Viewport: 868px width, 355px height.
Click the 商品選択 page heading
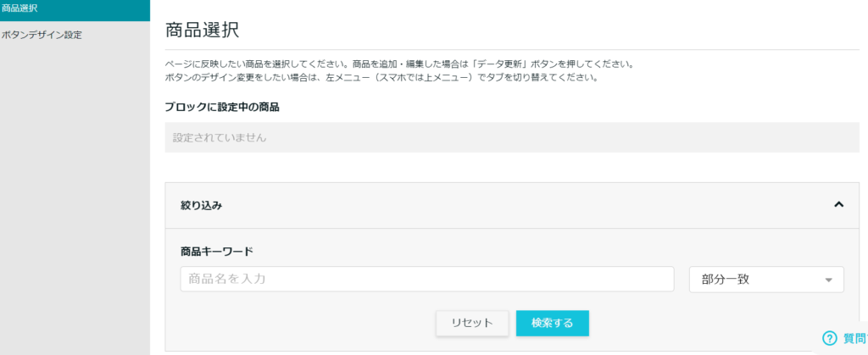tap(202, 30)
